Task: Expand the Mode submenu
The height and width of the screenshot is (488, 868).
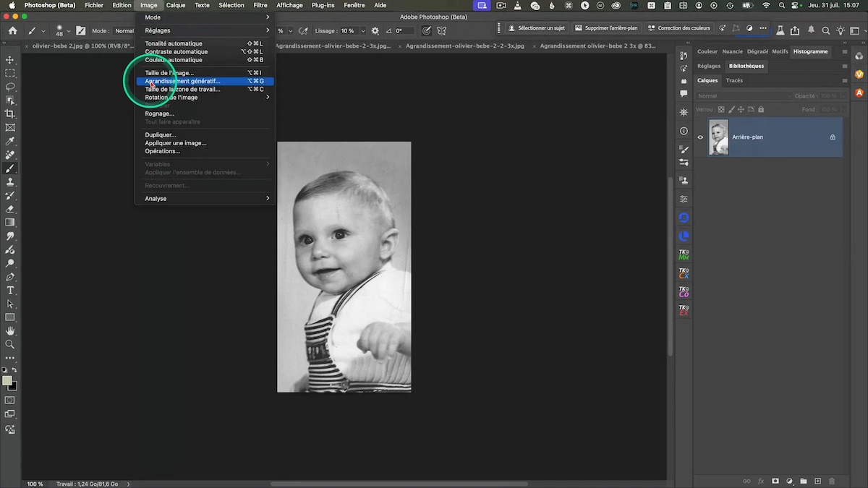Action: pos(205,17)
